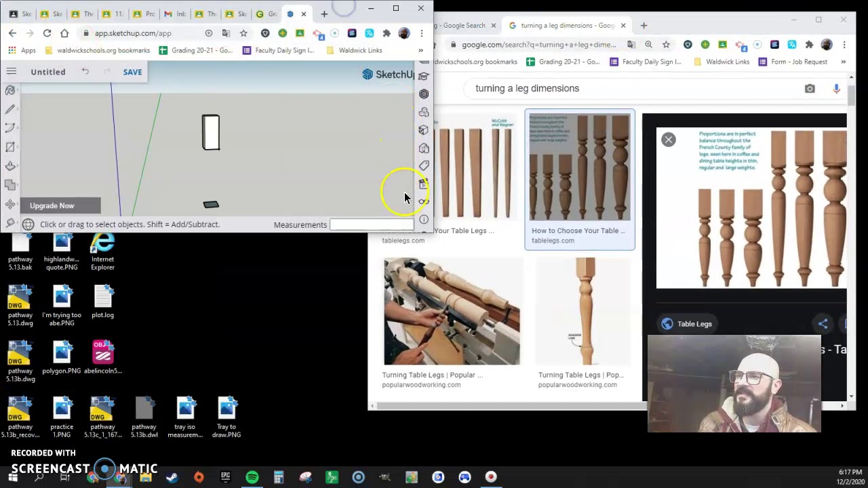
Task: Select the Arc tool in SketchUp
Action: coord(10,128)
